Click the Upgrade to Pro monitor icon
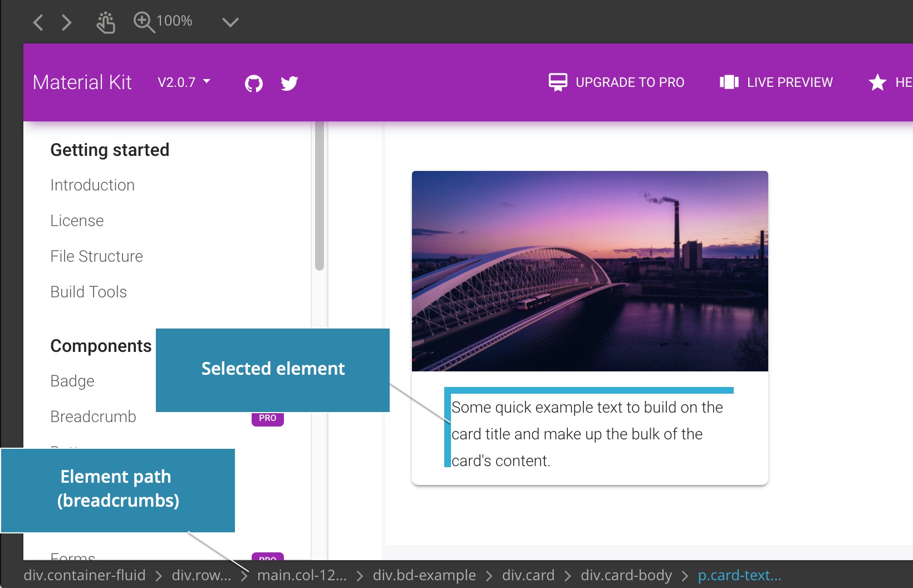Image resolution: width=913 pixels, height=588 pixels. (x=558, y=82)
